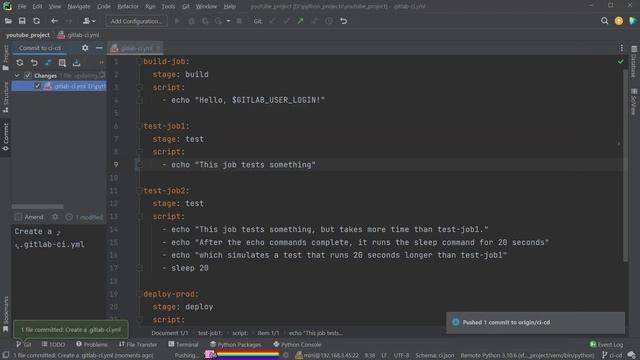The image size is (640, 360).
Task: Open the View menu
Action: tap(55, 7)
